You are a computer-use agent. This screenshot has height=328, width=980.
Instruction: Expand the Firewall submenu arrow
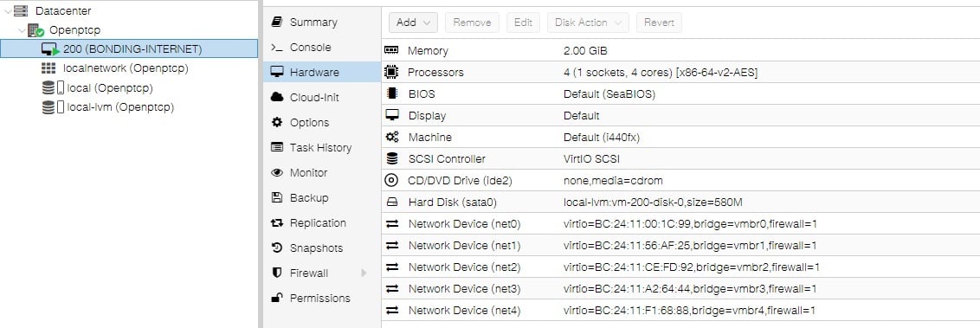pos(363,273)
